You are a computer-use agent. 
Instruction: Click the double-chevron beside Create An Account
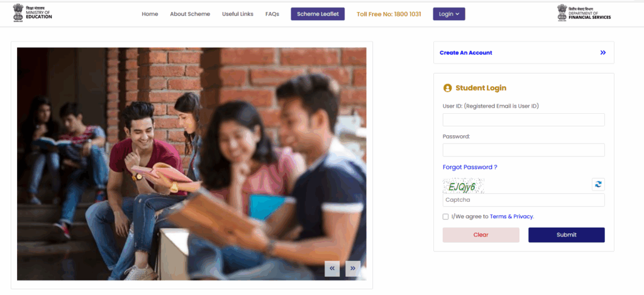coord(603,53)
